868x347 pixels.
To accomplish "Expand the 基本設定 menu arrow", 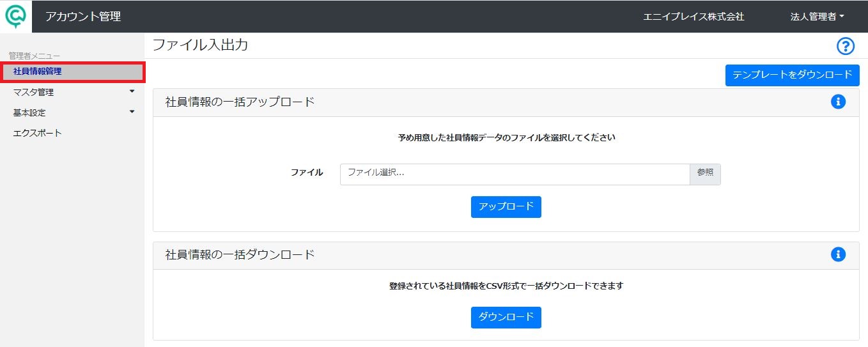I will pyautogui.click(x=132, y=112).
